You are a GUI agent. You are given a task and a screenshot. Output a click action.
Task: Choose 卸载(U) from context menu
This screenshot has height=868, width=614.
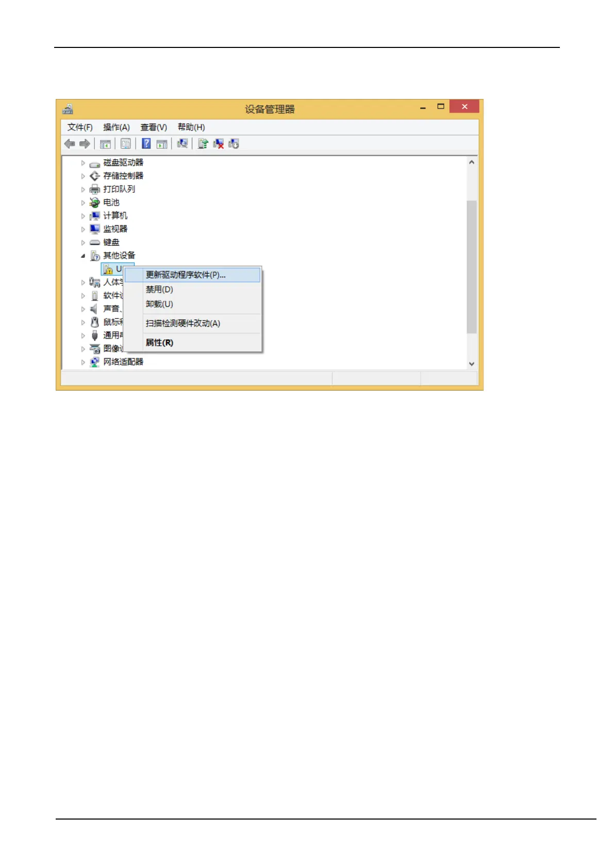click(193, 304)
